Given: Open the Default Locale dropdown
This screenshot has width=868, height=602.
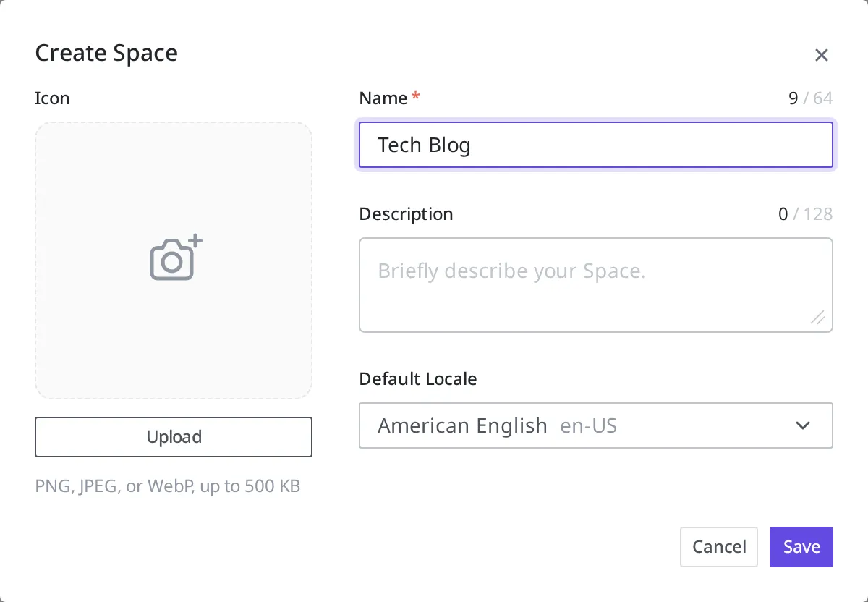Looking at the screenshot, I should (x=595, y=425).
